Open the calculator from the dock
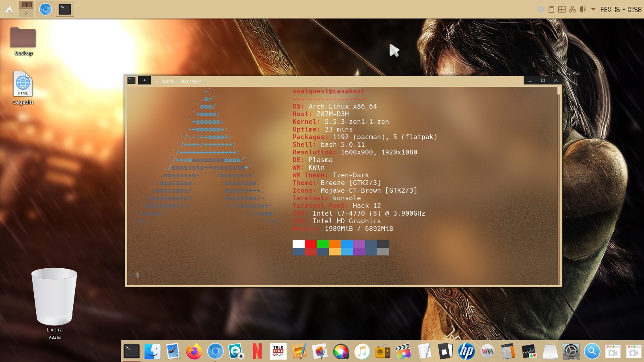This screenshot has height=362, width=644. pyautogui.click(x=508, y=352)
